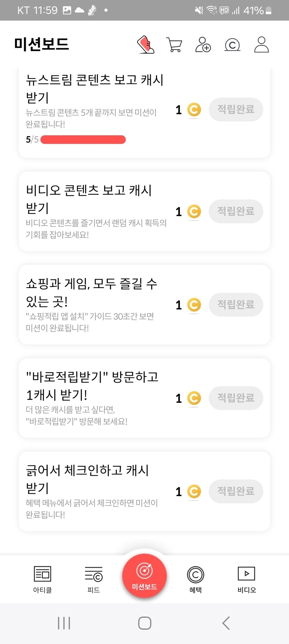Open the shopping cart
The image size is (289, 644).
174,45
